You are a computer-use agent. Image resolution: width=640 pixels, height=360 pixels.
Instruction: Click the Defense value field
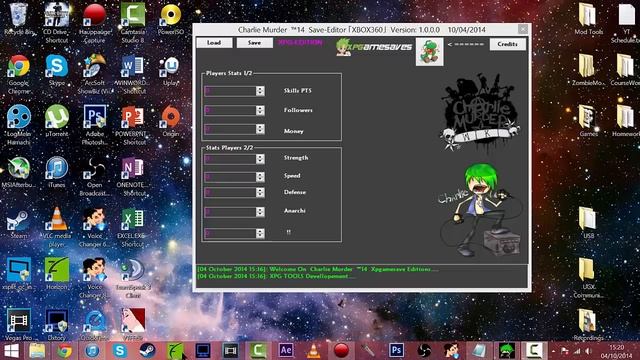coord(230,192)
